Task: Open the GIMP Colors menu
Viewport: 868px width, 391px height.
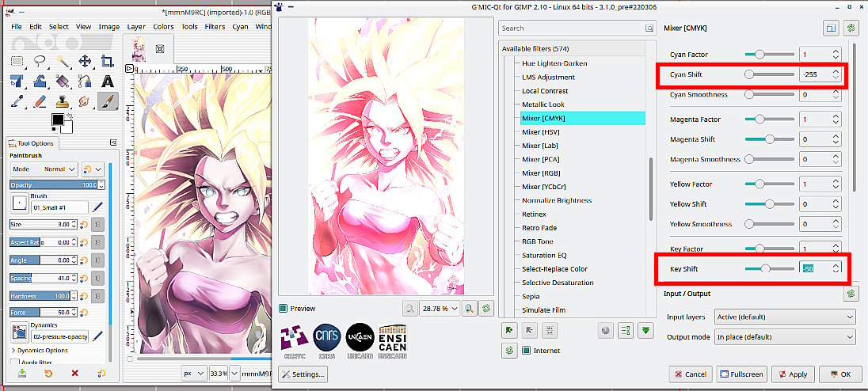Action: 163,27
